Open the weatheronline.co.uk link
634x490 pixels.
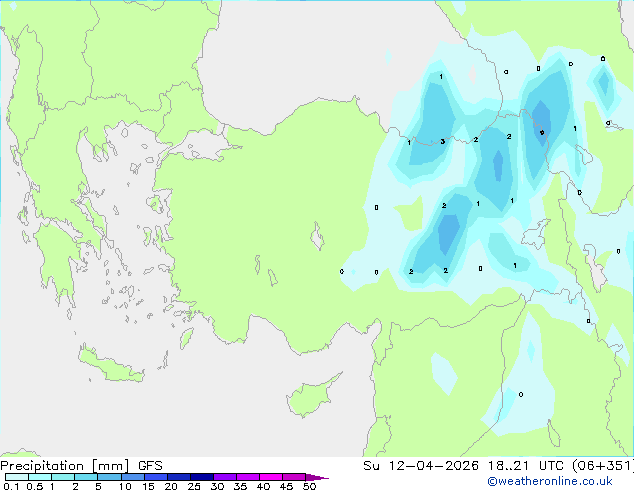550,481
